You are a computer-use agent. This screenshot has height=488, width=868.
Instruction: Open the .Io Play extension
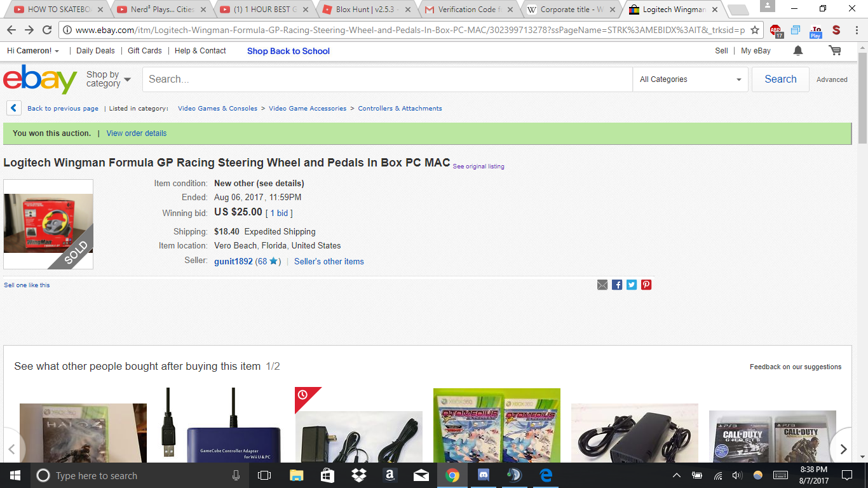tap(816, 30)
